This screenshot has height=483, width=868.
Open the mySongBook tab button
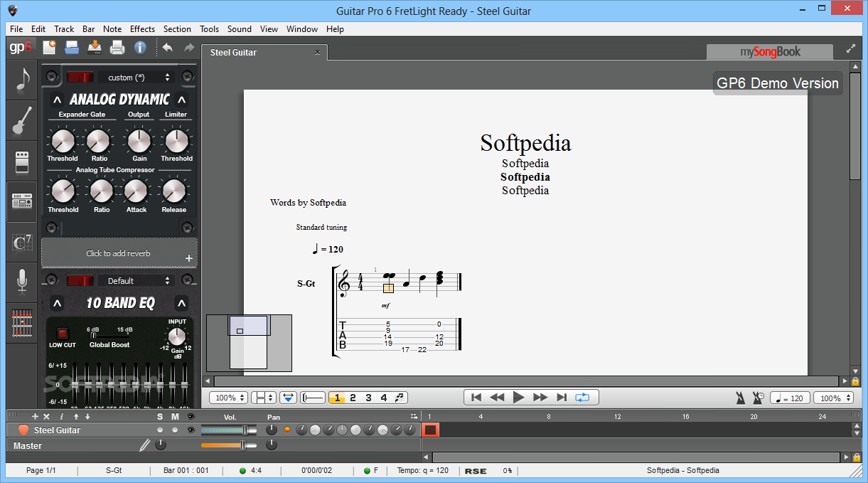(770, 51)
